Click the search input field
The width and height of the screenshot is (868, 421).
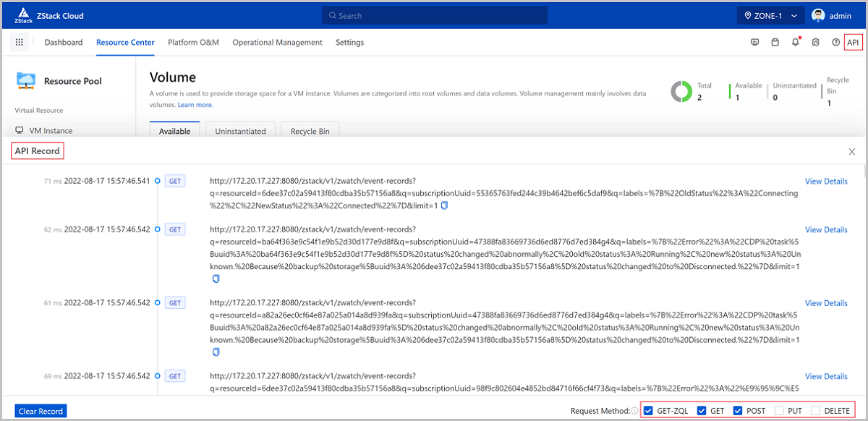click(434, 15)
